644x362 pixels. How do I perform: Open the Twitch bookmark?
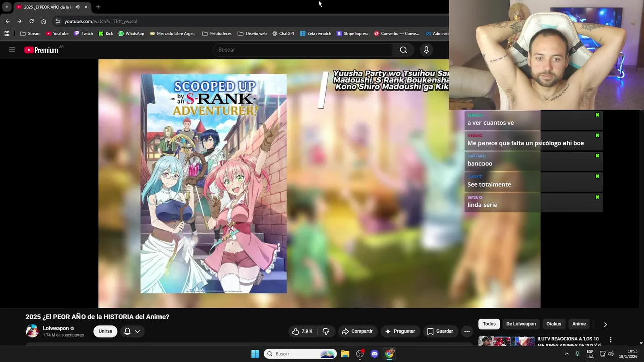(84, 34)
